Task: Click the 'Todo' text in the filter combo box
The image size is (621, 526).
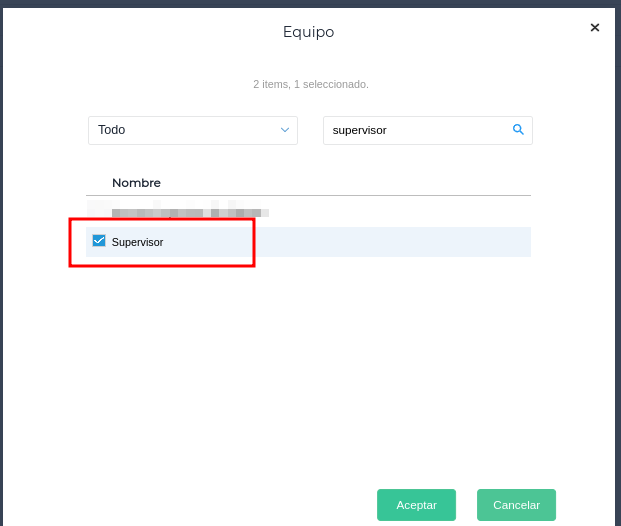Action: coord(112,130)
